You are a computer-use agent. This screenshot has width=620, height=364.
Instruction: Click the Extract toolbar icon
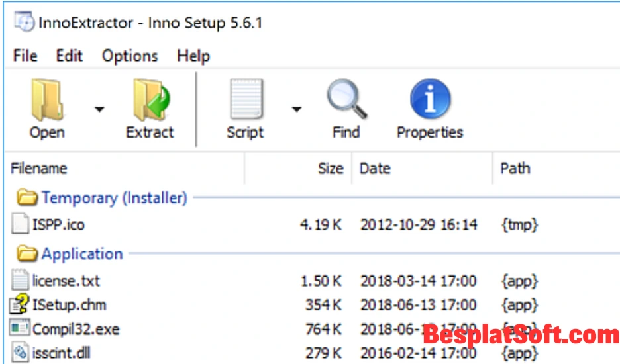152,99
